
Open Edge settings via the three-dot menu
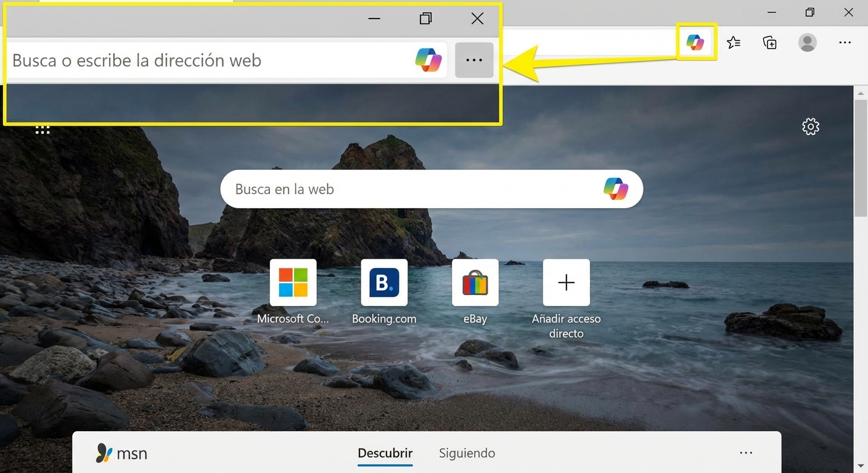845,42
